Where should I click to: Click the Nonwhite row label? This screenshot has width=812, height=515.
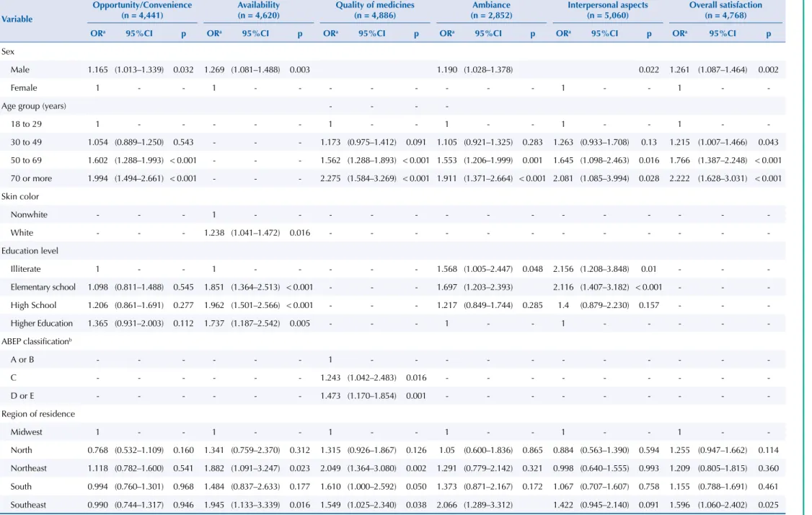[29, 215]
